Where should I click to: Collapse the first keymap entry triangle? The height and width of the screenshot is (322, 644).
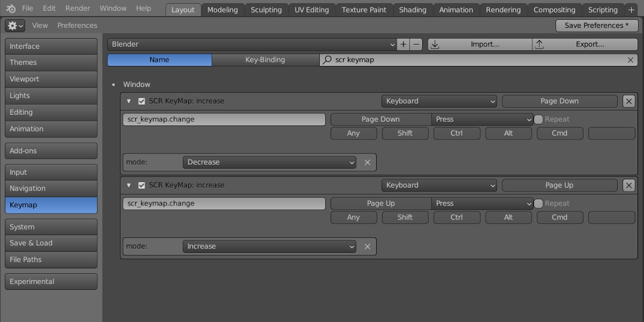click(129, 101)
